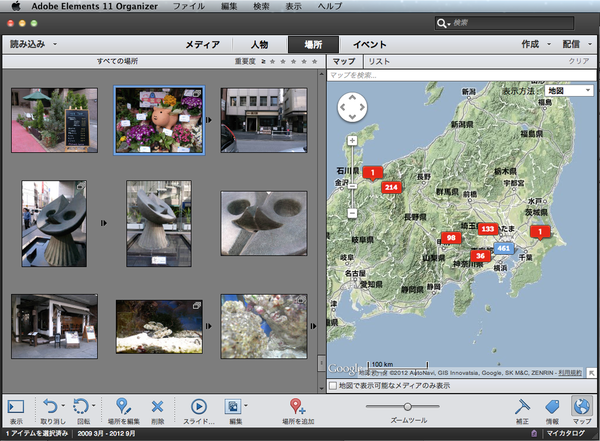Click the map zoom out minus button
The height and width of the screenshot is (441, 600).
[x=352, y=213]
